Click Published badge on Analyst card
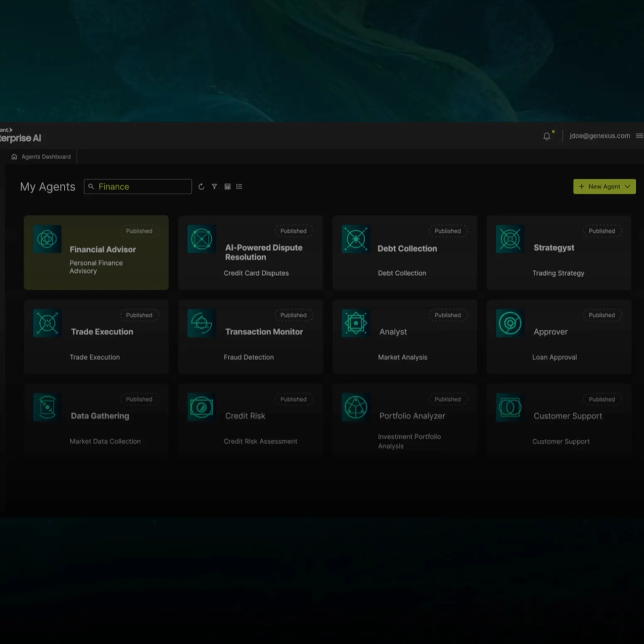The image size is (644, 644). [x=447, y=315]
